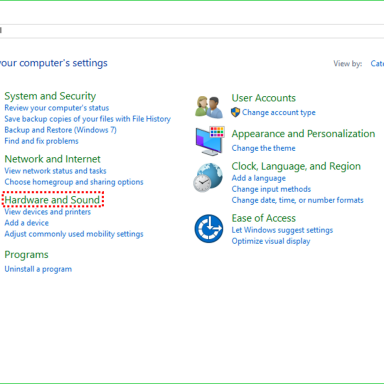
Task: Select Change date, time, or number formats
Action: (x=297, y=200)
